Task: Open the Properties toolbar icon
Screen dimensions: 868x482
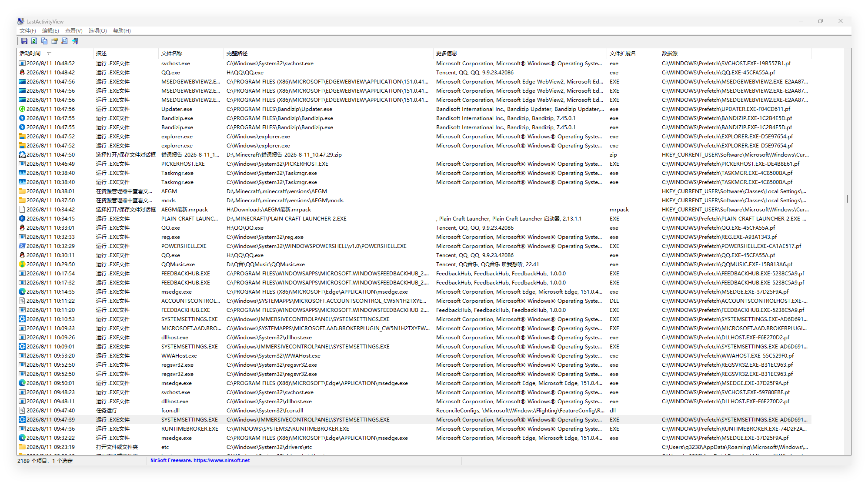Action: click(54, 41)
